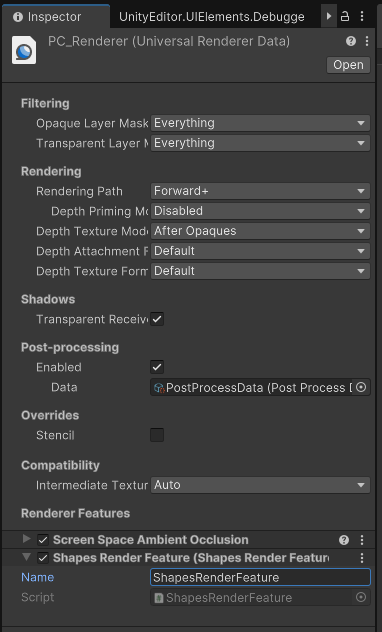Open the Depth Texture Mode dropdown
The image size is (382, 632).
click(x=260, y=231)
